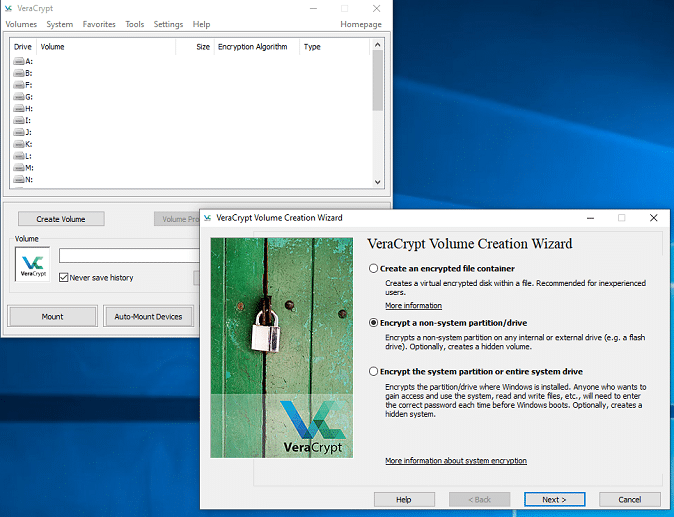674x517 pixels.
Task: Click the drive list scroll up arrow
Action: tap(377, 45)
